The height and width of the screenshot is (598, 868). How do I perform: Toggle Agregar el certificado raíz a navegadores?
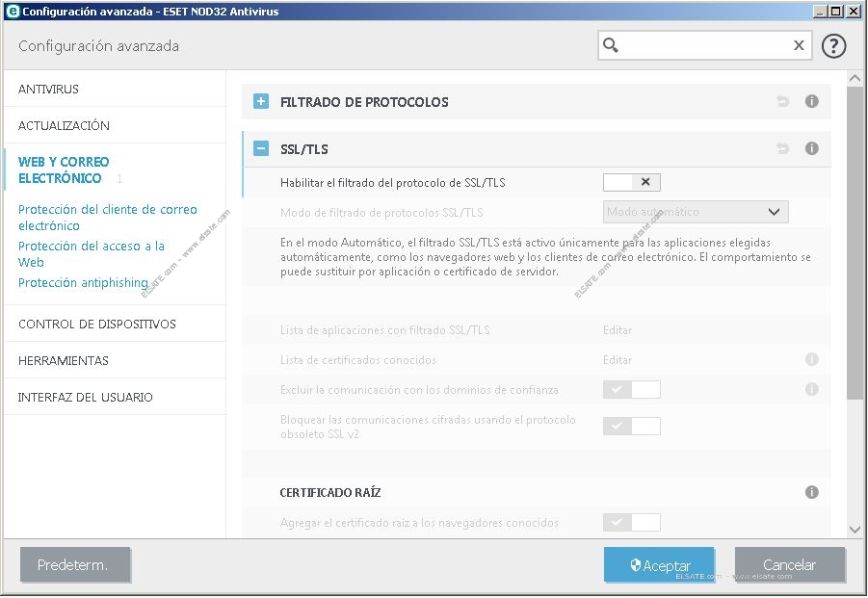coord(632,522)
